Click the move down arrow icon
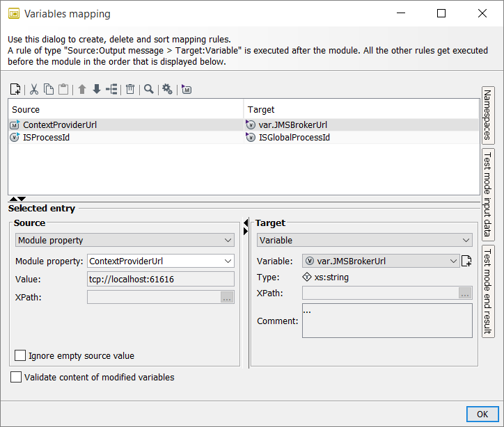 [96, 89]
